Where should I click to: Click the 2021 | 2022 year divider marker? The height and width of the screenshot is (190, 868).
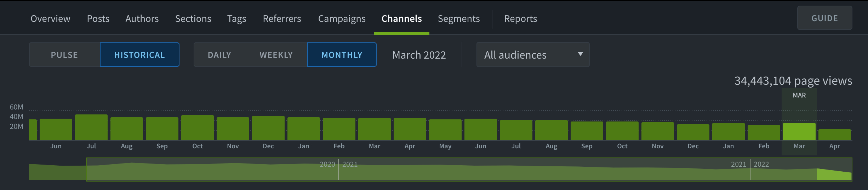pyautogui.click(x=750, y=170)
